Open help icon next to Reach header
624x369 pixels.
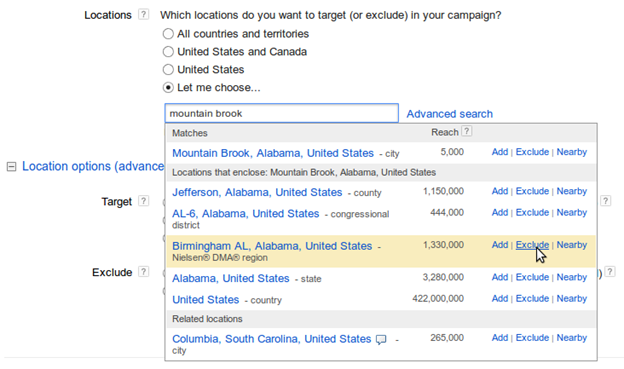(x=467, y=131)
